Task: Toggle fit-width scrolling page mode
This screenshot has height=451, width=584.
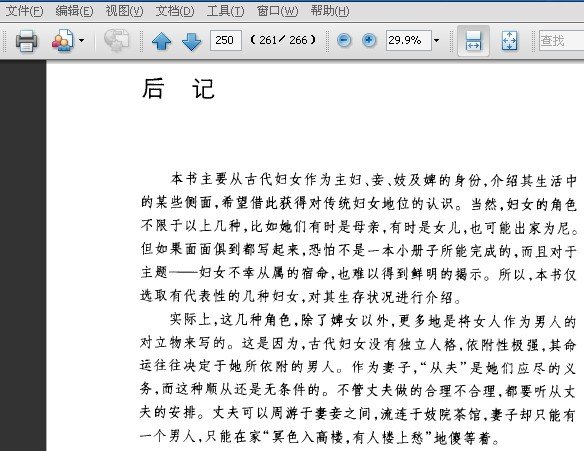Action: tap(473, 41)
